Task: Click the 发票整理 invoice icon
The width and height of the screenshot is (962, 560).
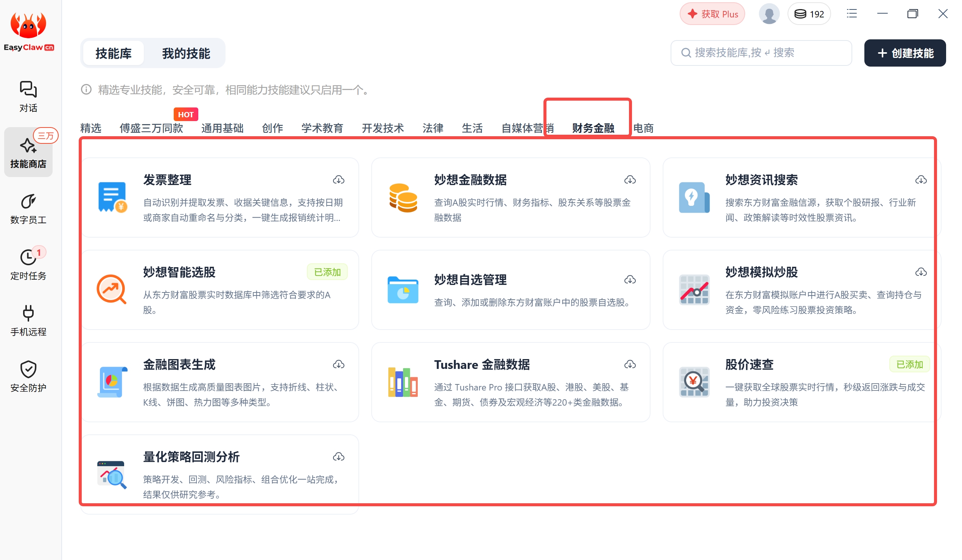Action: tap(112, 198)
